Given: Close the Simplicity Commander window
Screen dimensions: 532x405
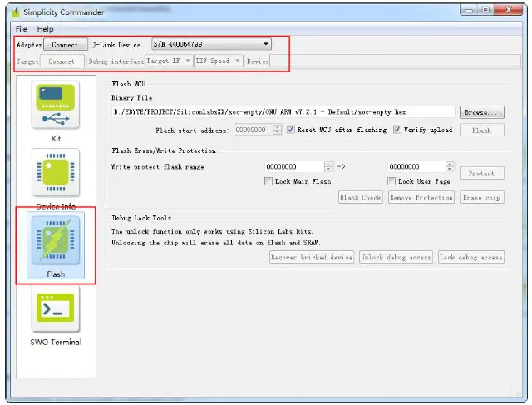Looking at the screenshot, I should point(508,10).
